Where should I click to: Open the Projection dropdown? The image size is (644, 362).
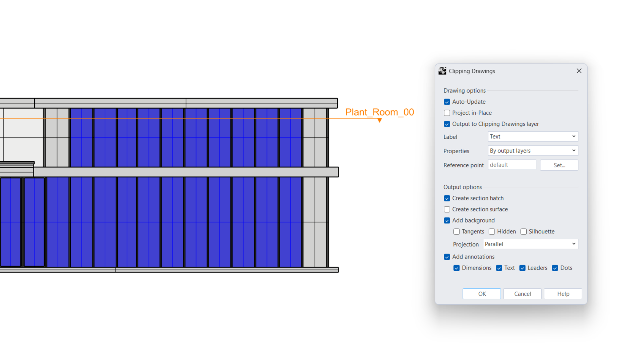(x=531, y=244)
